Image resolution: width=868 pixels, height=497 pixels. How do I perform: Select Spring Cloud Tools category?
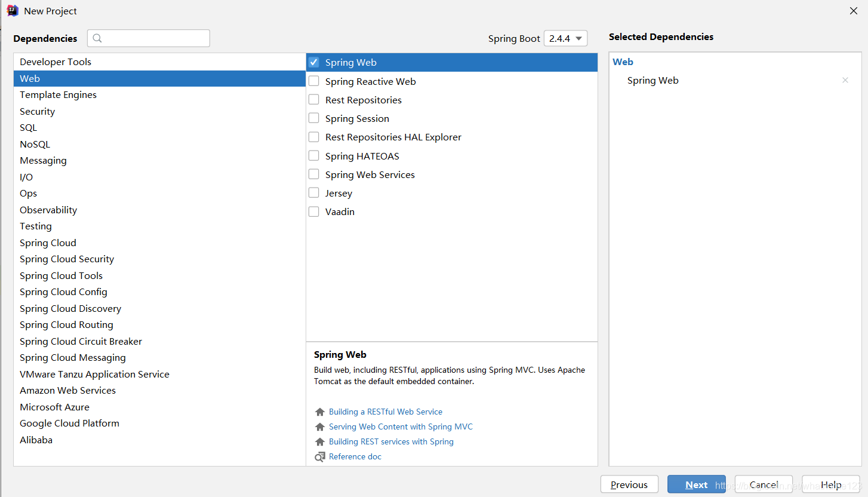click(x=159, y=275)
